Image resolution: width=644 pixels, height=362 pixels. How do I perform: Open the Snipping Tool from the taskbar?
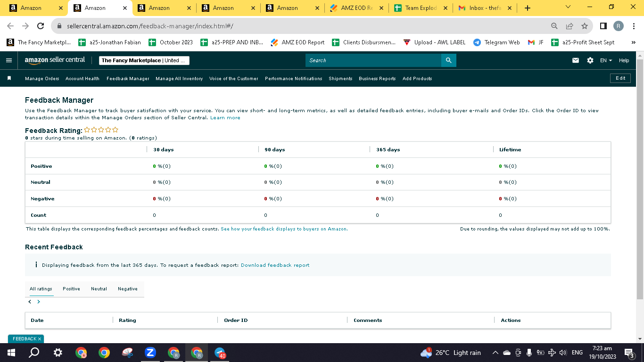[x=127, y=353]
